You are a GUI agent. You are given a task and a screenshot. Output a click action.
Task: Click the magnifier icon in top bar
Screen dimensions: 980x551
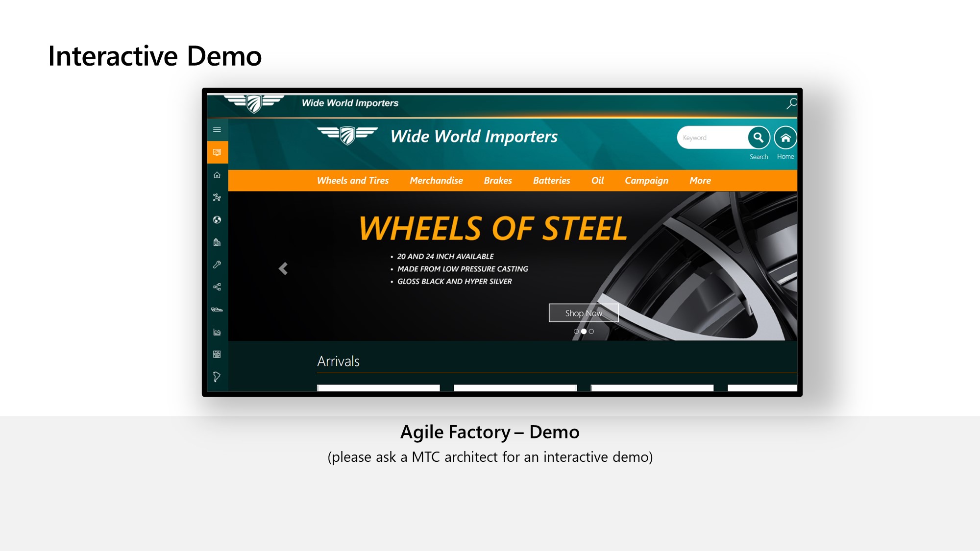791,103
